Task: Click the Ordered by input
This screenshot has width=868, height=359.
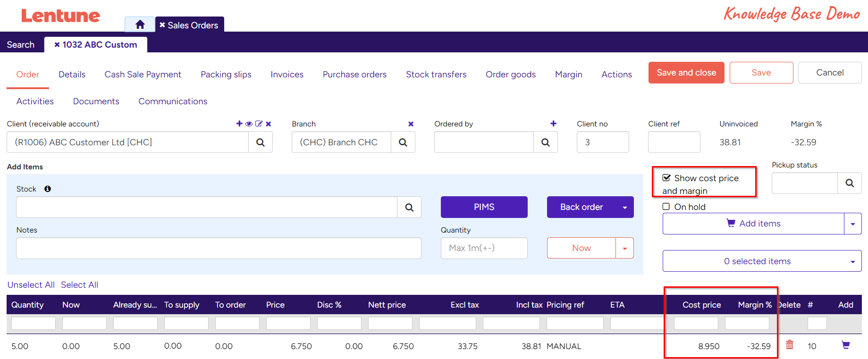Action: click(x=484, y=142)
